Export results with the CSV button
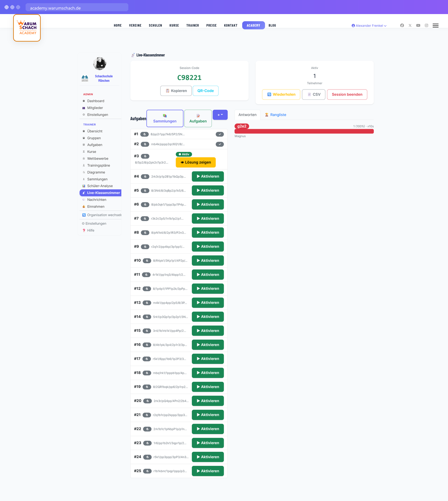Viewport: 448px width, 501px height. (x=314, y=95)
